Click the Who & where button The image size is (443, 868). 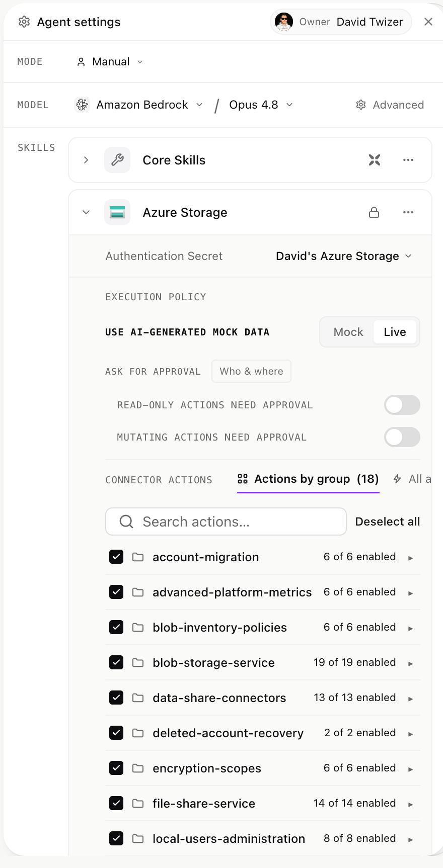coord(251,371)
